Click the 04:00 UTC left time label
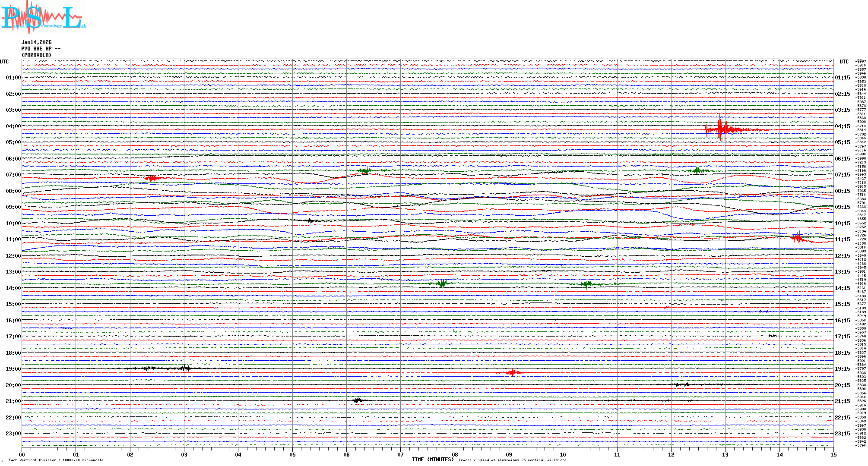The height and width of the screenshot is (466, 868). tap(13, 126)
